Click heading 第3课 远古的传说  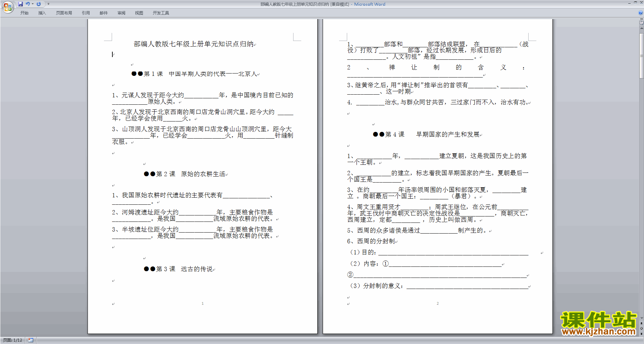click(x=178, y=269)
